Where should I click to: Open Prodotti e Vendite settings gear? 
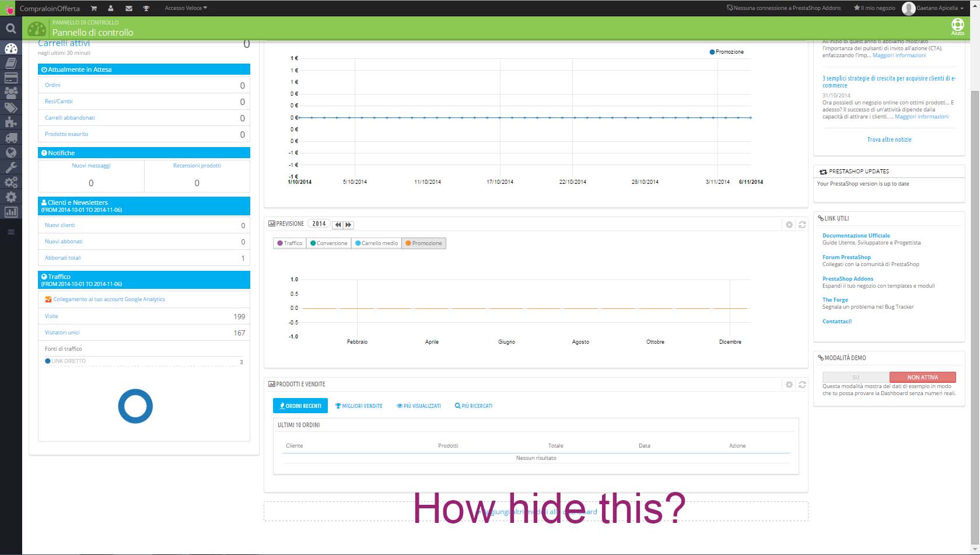coord(789,385)
